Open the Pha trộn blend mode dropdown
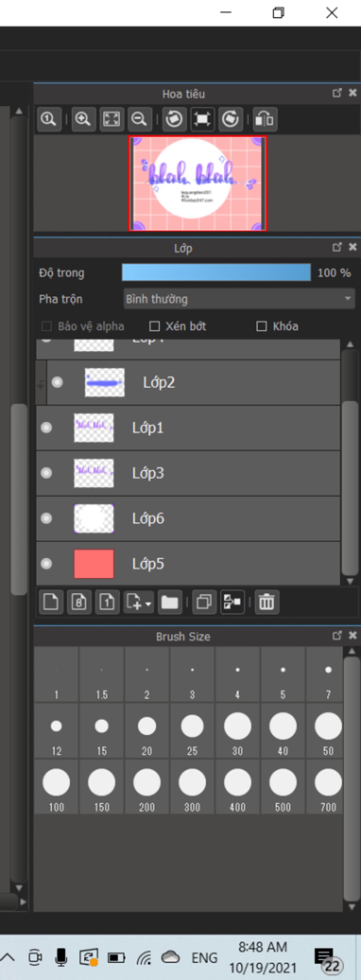The height and width of the screenshot is (980, 361). tap(239, 299)
